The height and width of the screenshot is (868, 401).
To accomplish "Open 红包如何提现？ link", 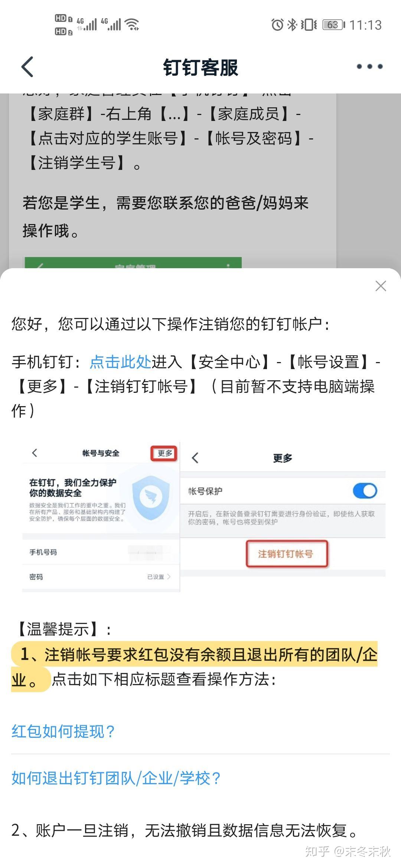I will click(63, 731).
